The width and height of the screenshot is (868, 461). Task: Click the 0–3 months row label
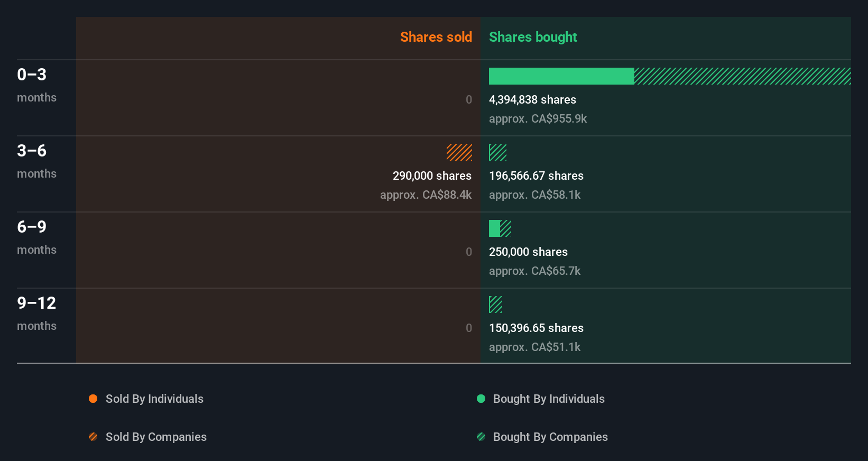(x=36, y=85)
